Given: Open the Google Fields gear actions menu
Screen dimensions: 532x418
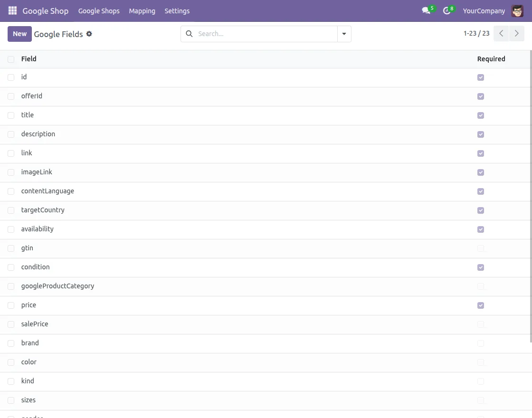Looking at the screenshot, I should click(89, 34).
